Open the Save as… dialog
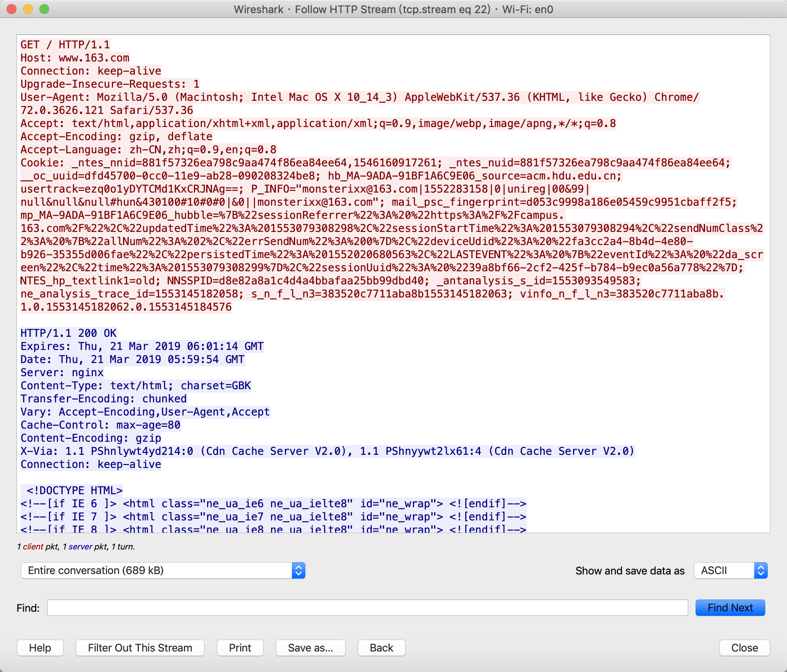The height and width of the screenshot is (672, 787). [x=310, y=648]
